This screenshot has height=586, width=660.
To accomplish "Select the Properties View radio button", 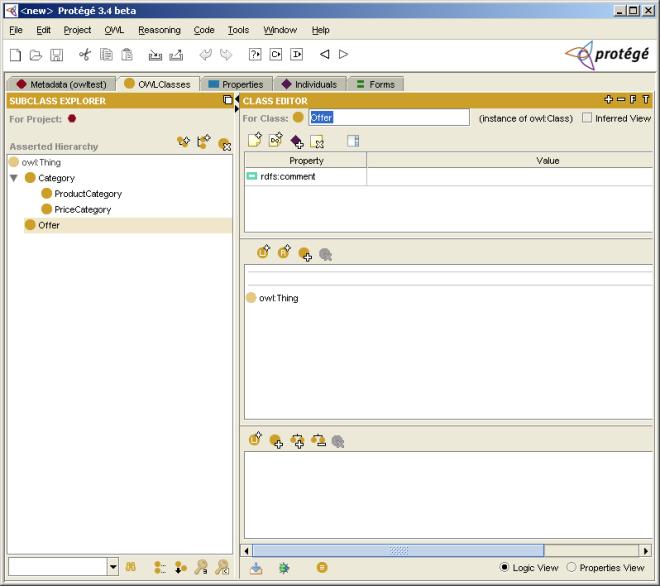I will (x=571, y=567).
